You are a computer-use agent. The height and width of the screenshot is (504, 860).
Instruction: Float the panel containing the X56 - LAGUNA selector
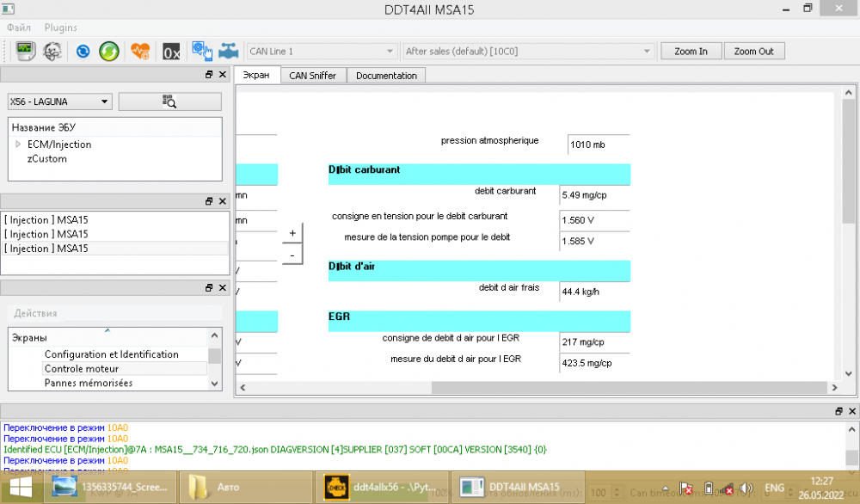[209, 75]
